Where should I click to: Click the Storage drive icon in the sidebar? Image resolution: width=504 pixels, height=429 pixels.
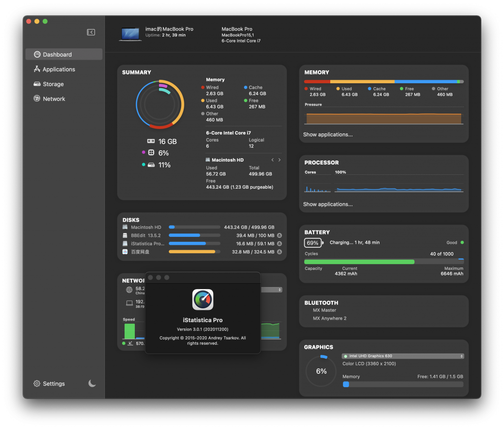point(37,84)
